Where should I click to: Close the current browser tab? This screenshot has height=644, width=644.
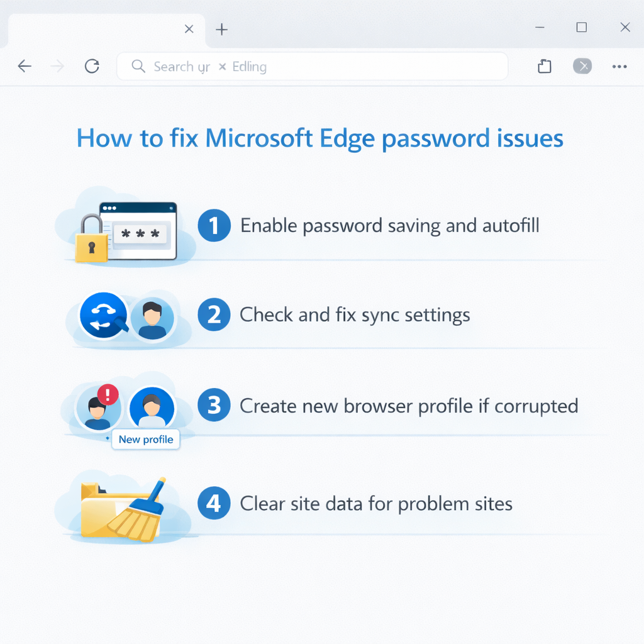pyautogui.click(x=189, y=29)
